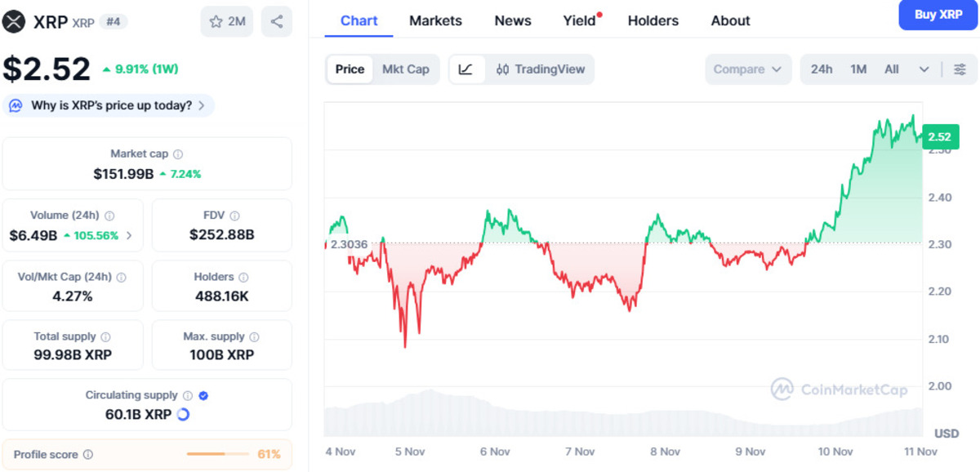
Task: Open "Why is XRP's price up today?"
Action: pos(111,105)
